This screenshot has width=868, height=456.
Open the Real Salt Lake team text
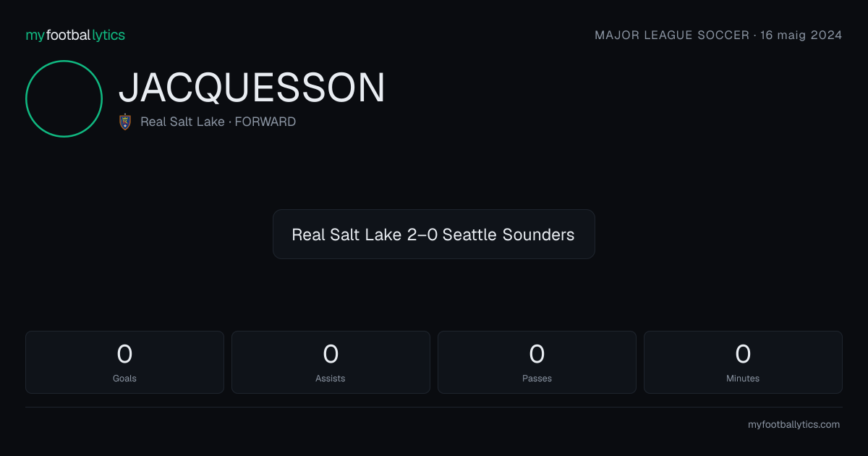pos(182,122)
